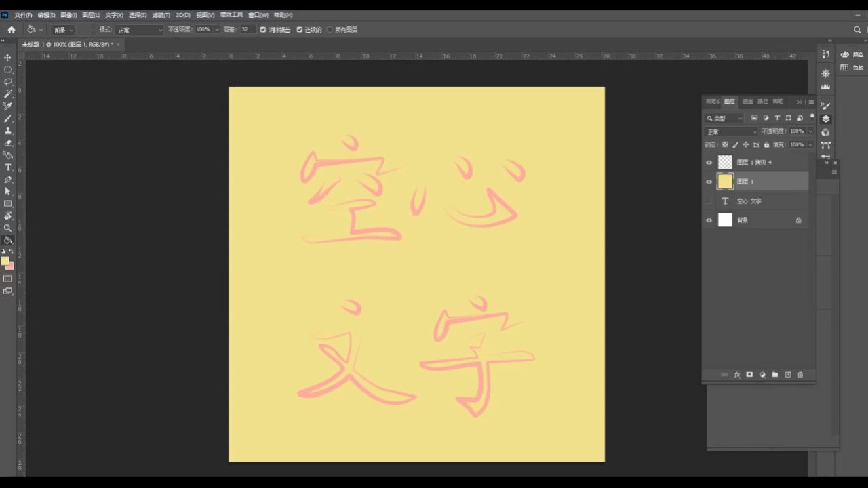Add a layer mask to 图层 1

tap(749, 375)
